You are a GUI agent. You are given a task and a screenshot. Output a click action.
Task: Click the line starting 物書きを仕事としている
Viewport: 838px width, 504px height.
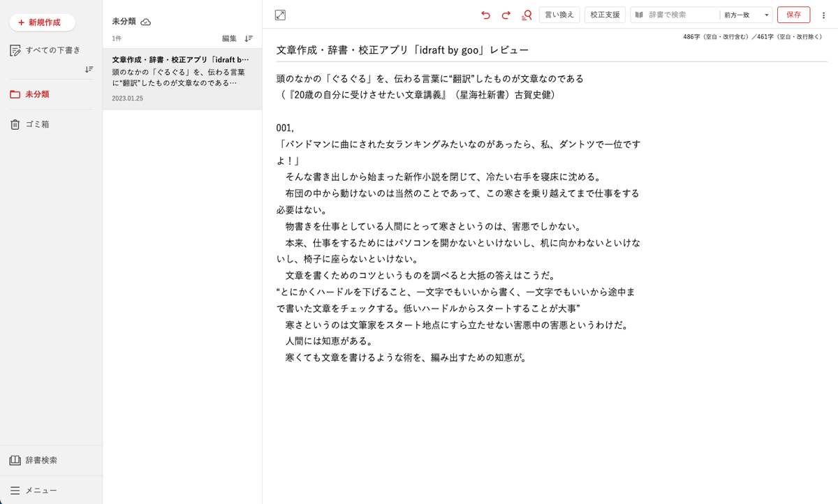433,226
